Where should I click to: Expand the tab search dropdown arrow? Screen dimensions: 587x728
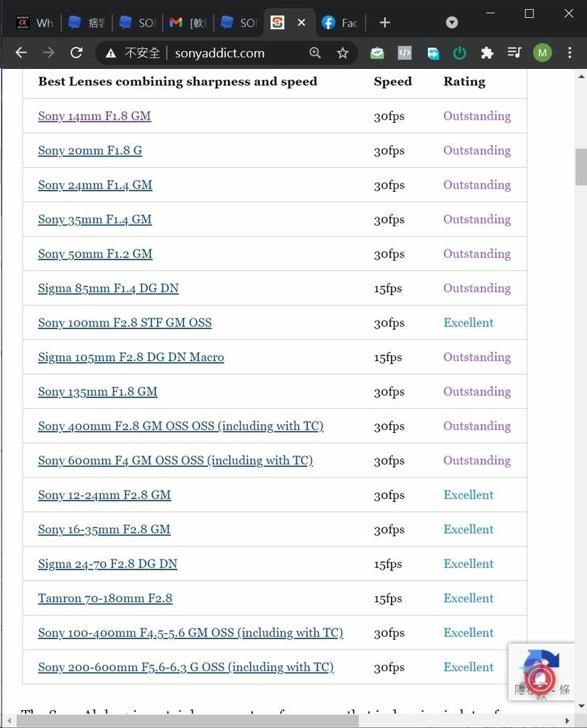pos(452,23)
